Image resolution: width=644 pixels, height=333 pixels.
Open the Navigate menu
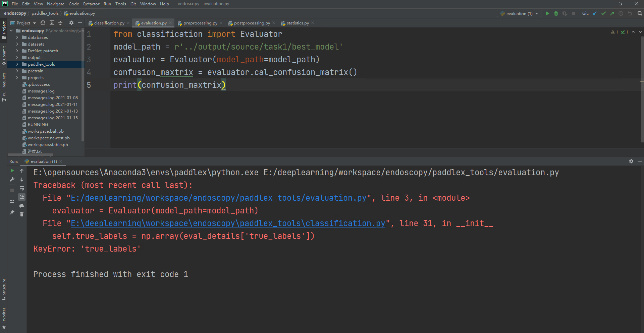point(56,4)
